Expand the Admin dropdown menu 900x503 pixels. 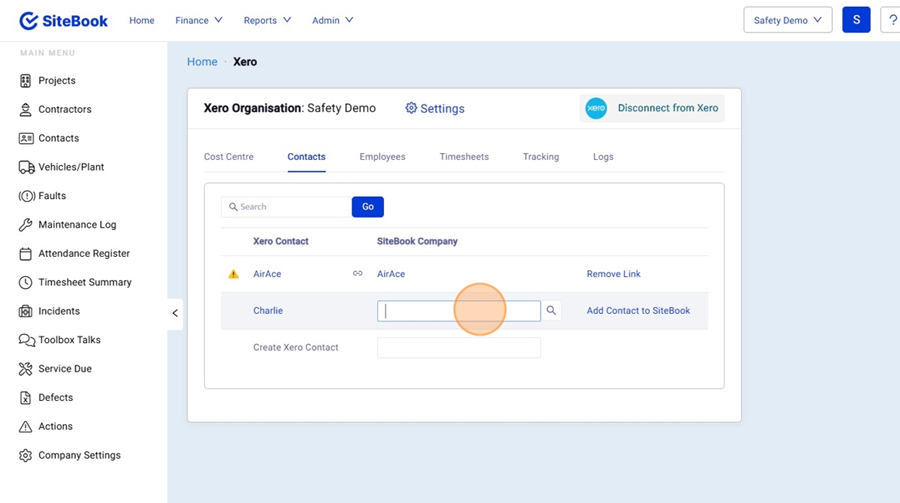[x=332, y=20]
